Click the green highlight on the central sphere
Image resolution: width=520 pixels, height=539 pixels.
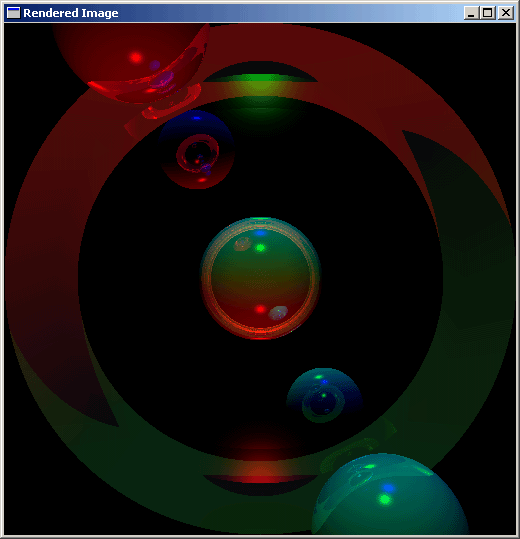click(x=261, y=248)
